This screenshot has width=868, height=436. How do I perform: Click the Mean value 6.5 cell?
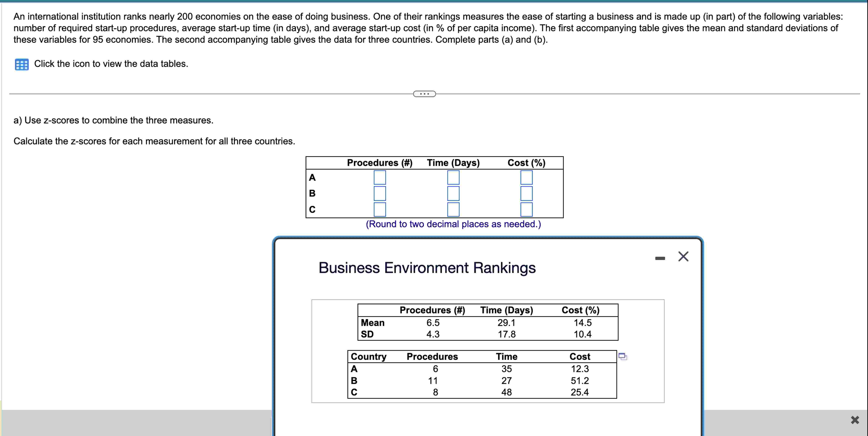[433, 322]
